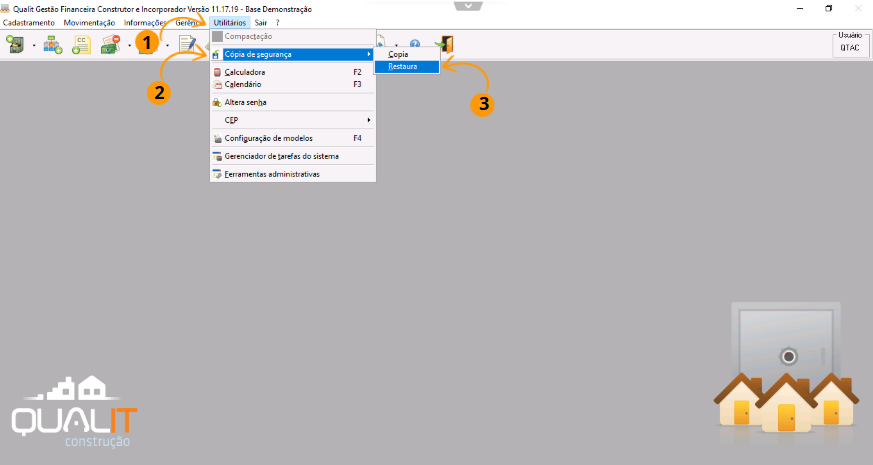Click the filing cabinet add toolbar icon
Image resolution: width=873 pixels, height=465 pixels.
[x=16, y=44]
